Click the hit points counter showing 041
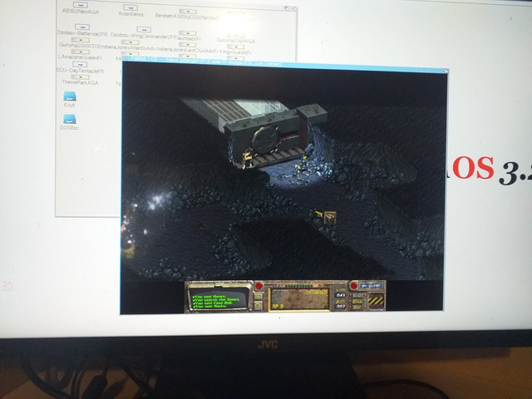Image resolution: width=532 pixels, height=399 pixels. point(340,295)
